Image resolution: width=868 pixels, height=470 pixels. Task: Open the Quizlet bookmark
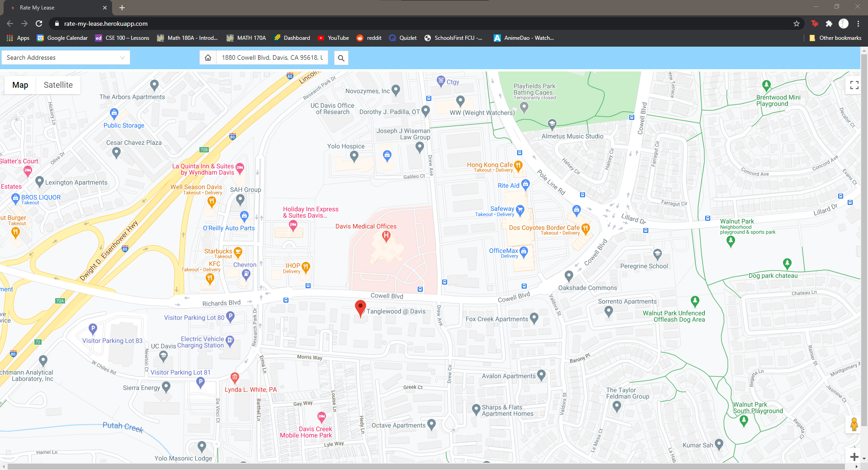pos(403,38)
